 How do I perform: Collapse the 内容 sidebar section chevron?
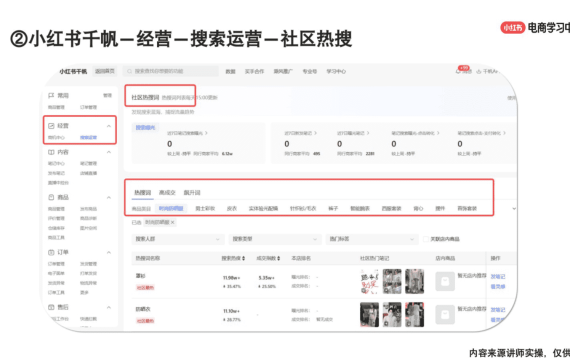[x=109, y=152]
